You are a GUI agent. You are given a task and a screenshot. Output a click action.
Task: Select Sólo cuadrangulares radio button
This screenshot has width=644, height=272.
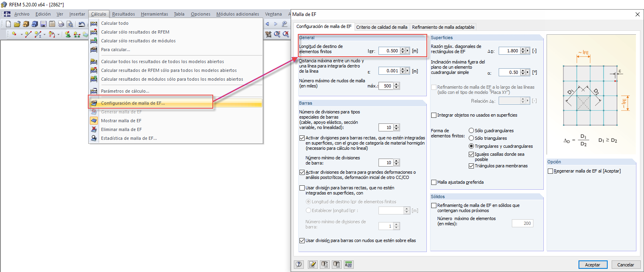click(x=471, y=131)
